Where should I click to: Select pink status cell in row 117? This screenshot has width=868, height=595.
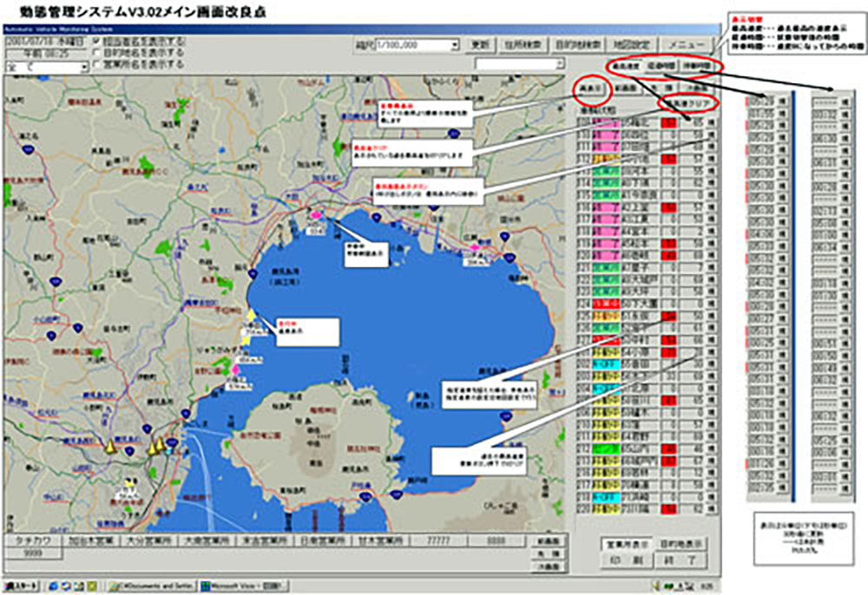point(606,219)
